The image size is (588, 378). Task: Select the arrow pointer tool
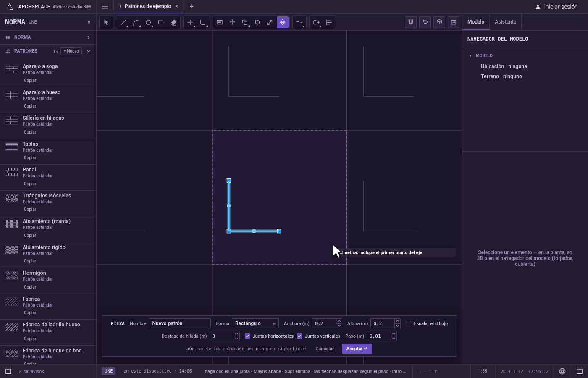[106, 22]
